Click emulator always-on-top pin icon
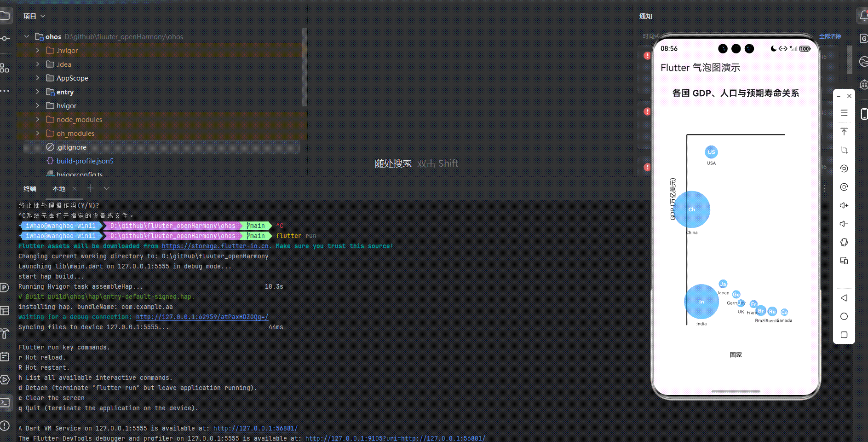 click(x=844, y=132)
